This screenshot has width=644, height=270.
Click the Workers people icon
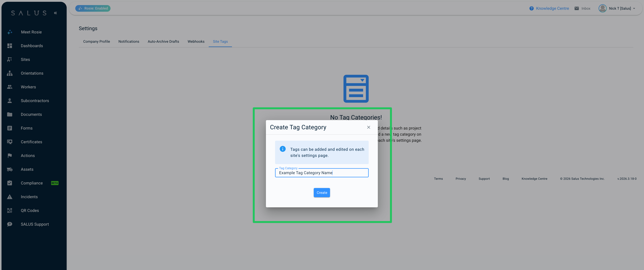10,87
